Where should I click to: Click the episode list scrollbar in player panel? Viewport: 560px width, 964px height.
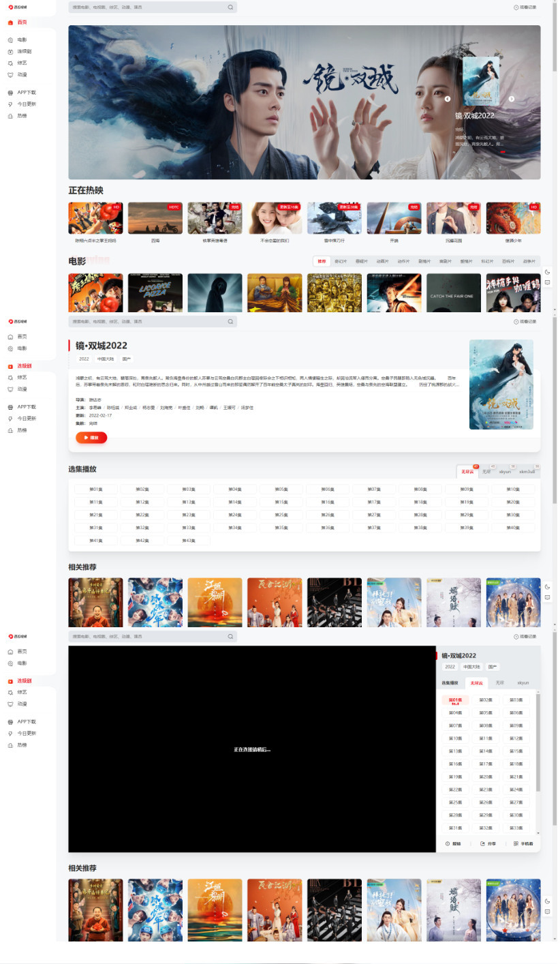pos(538,743)
